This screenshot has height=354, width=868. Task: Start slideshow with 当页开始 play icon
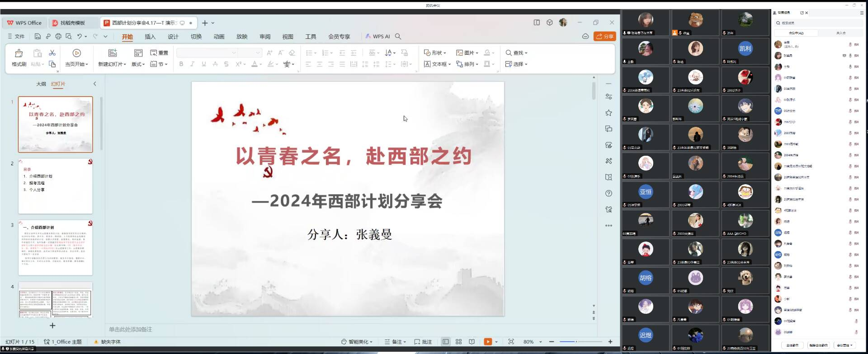tap(76, 53)
